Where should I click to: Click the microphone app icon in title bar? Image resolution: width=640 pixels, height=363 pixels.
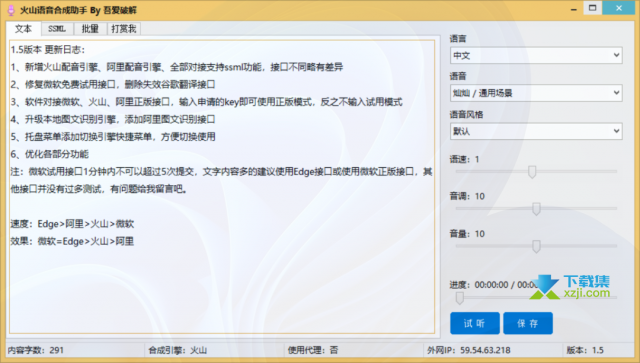pyautogui.click(x=11, y=10)
